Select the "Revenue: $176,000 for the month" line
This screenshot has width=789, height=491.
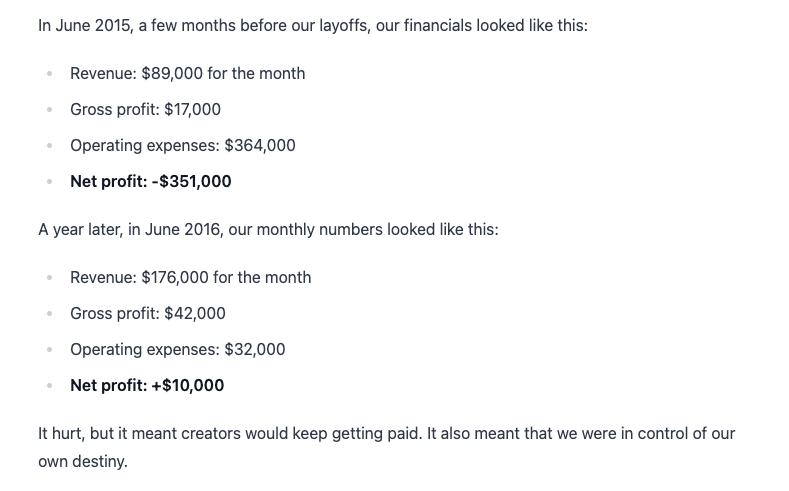pyautogui.click(x=190, y=277)
